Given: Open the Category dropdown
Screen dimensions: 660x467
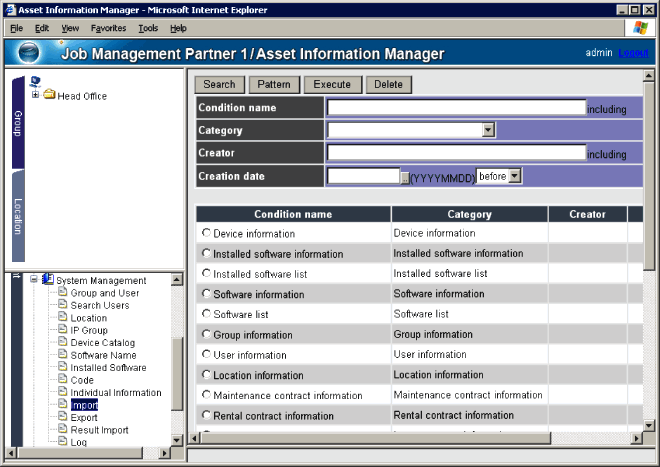Looking at the screenshot, I should [x=488, y=130].
